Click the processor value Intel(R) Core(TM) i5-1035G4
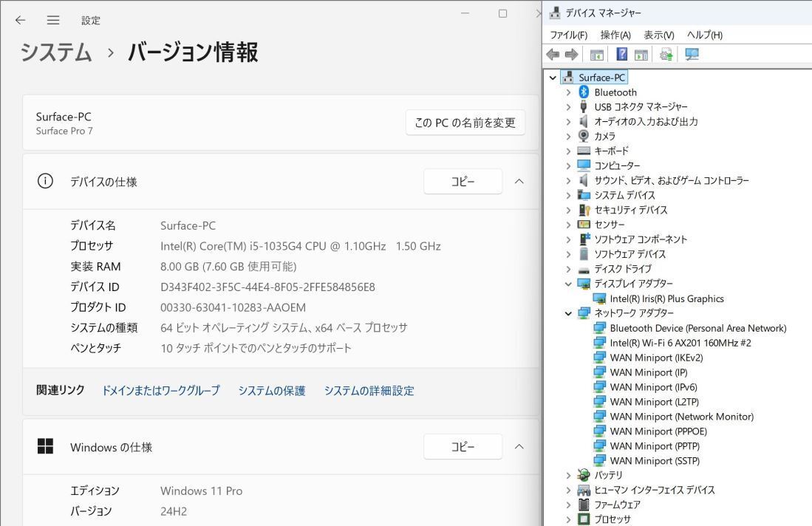The width and height of the screenshot is (812, 526). (301, 246)
